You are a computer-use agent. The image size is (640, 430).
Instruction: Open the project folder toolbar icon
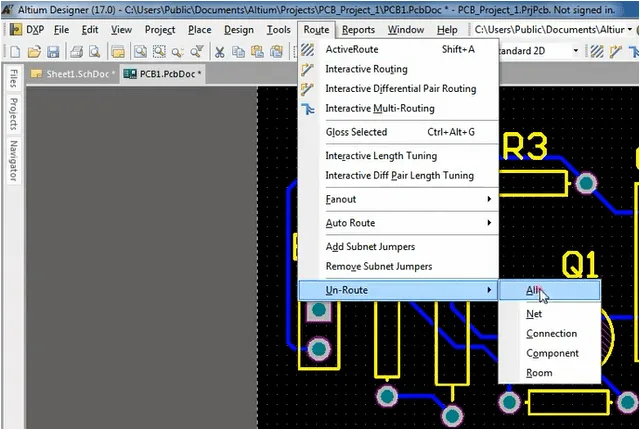(118, 52)
